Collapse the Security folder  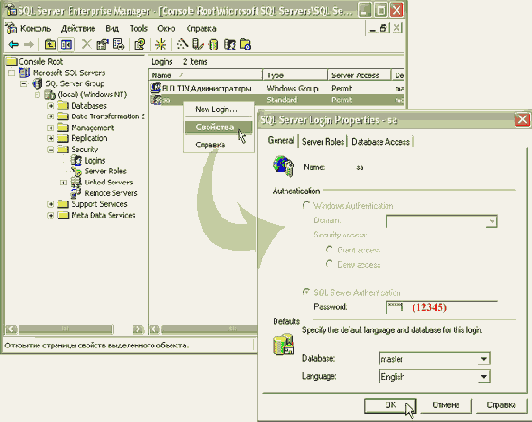[x=51, y=149]
